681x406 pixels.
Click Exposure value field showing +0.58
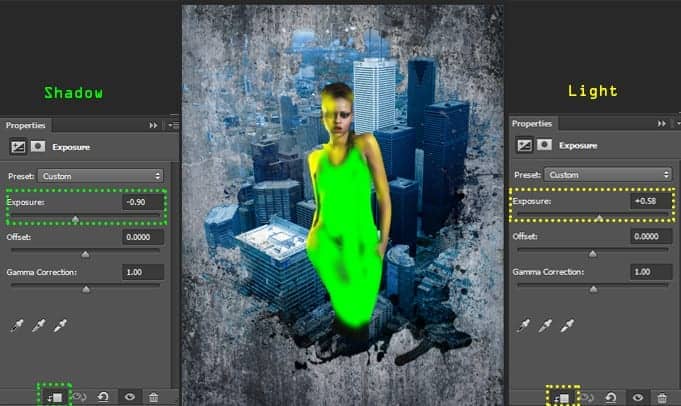(651, 201)
